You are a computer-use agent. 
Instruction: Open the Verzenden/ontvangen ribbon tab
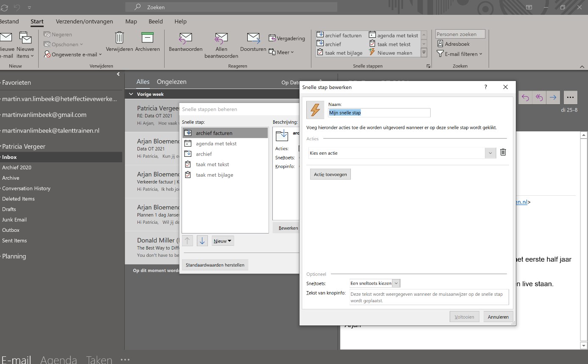(x=84, y=22)
